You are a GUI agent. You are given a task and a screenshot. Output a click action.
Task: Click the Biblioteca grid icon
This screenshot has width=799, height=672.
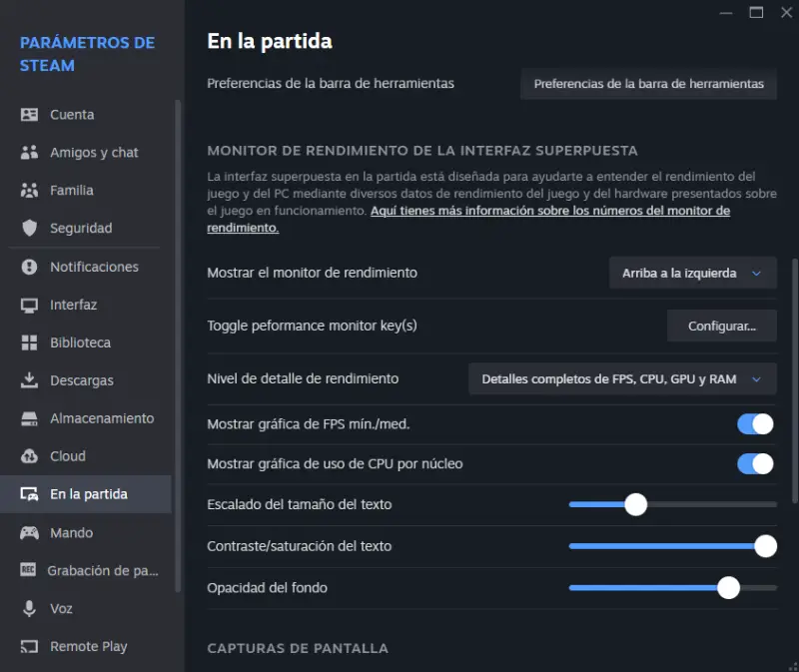tap(29, 342)
